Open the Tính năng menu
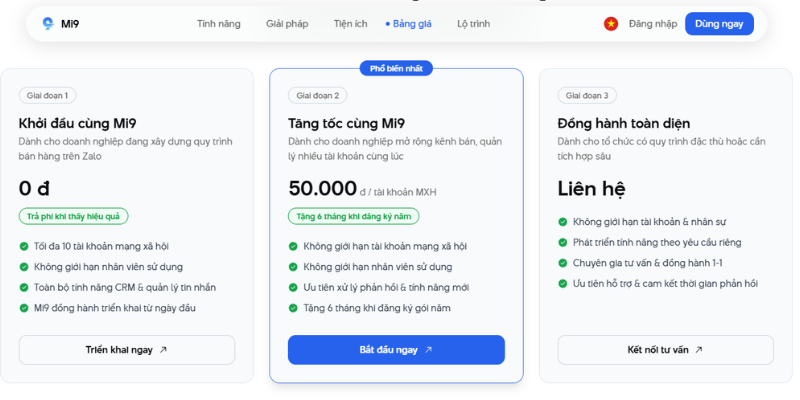 [x=218, y=23]
